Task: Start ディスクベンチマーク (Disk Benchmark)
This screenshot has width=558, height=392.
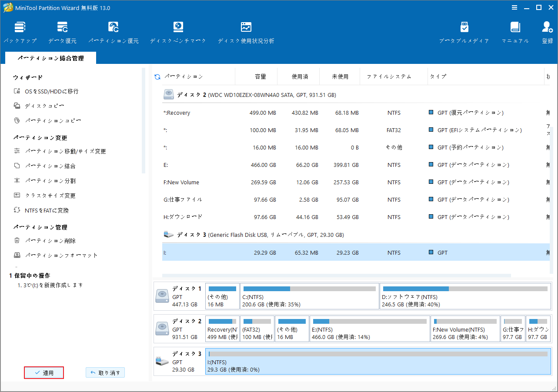Action: coord(178,32)
